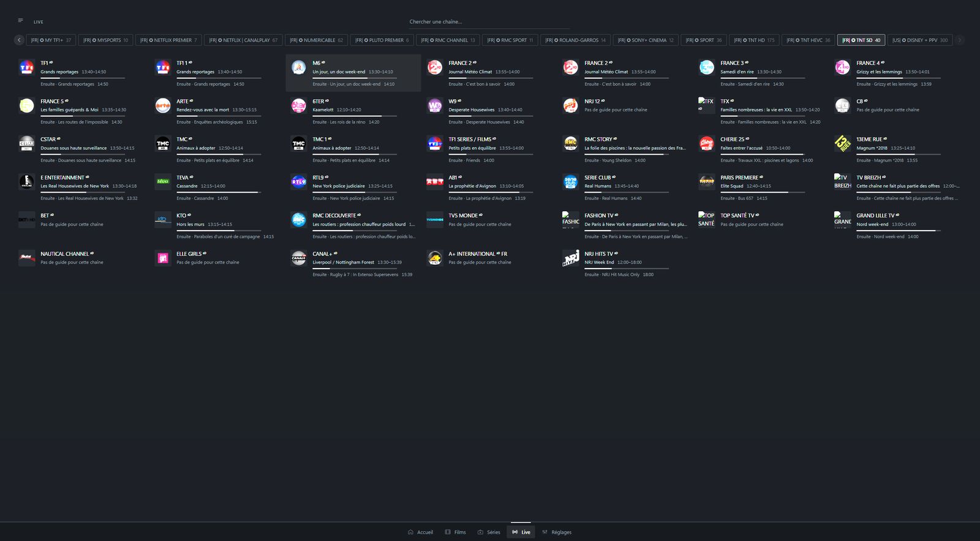
Task: Select the Canal+ channel logo
Action: (299, 258)
